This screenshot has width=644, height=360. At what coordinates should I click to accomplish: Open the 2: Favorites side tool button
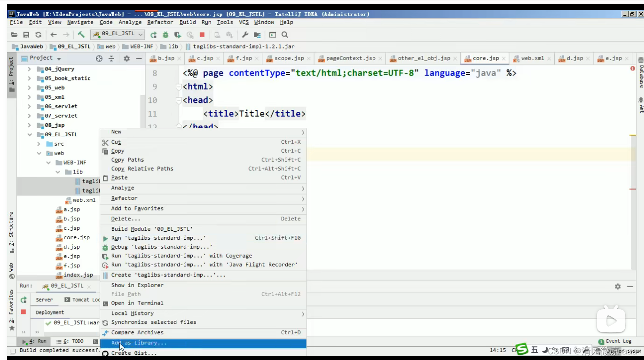click(x=12, y=310)
